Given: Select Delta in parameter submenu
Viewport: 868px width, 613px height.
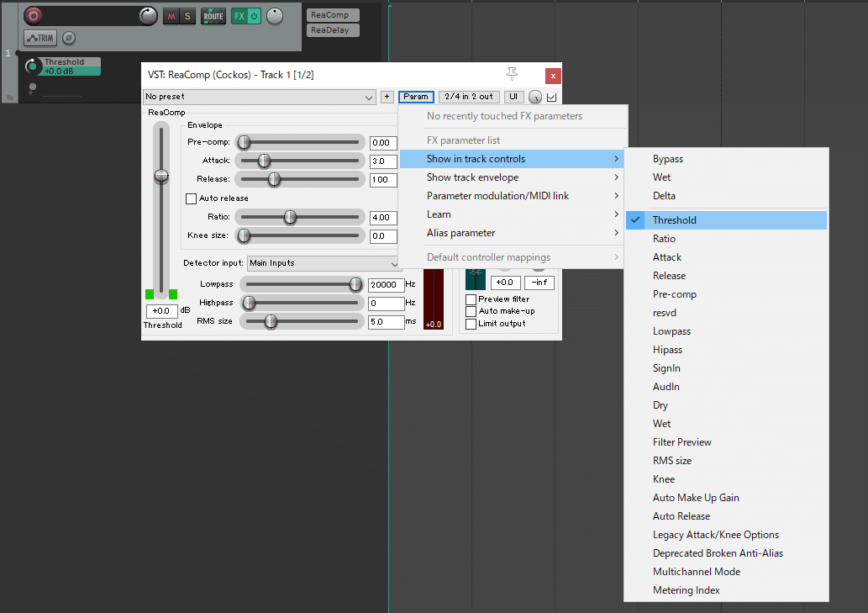Looking at the screenshot, I should [x=726, y=196].
